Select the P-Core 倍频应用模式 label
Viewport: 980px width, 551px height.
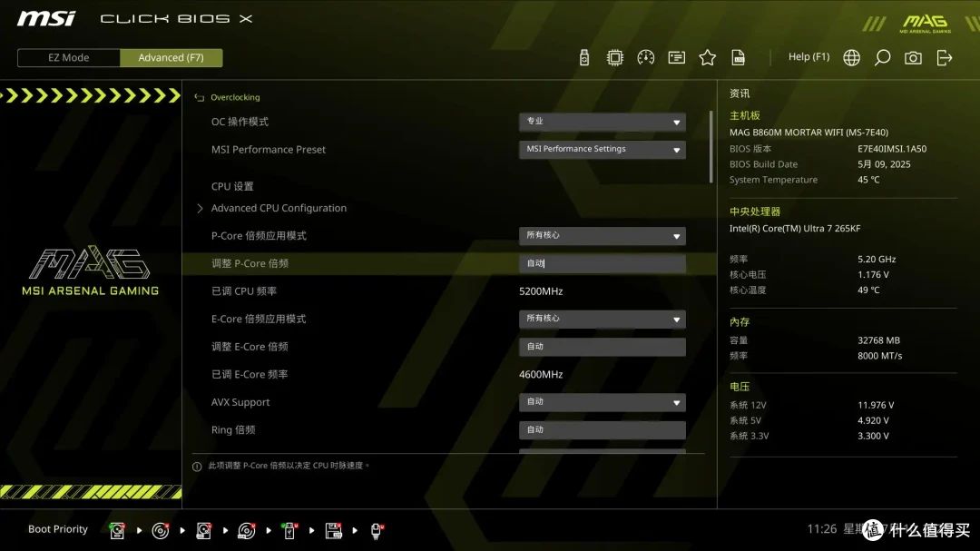pos(259,236)
